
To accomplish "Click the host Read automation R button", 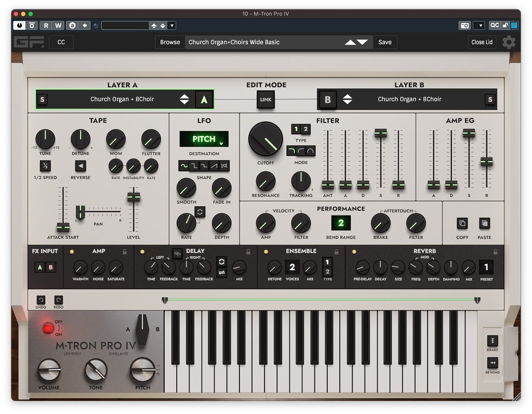I will click(46, 25).
